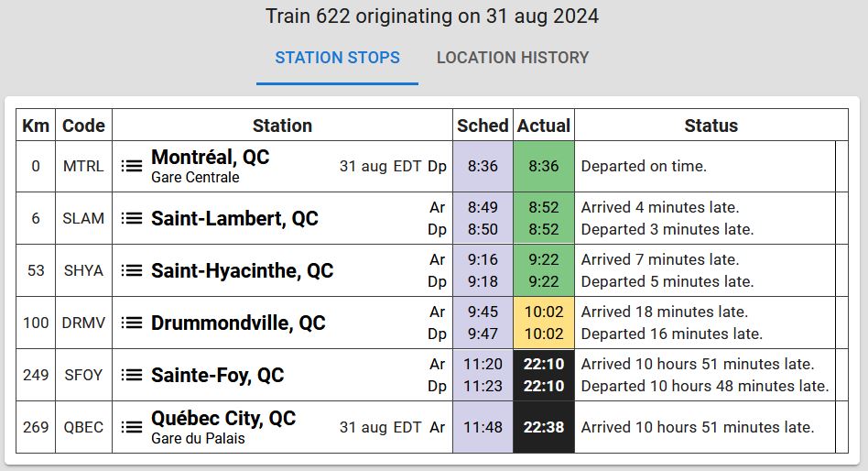Select the Station Stops tab

coord(337,58)
